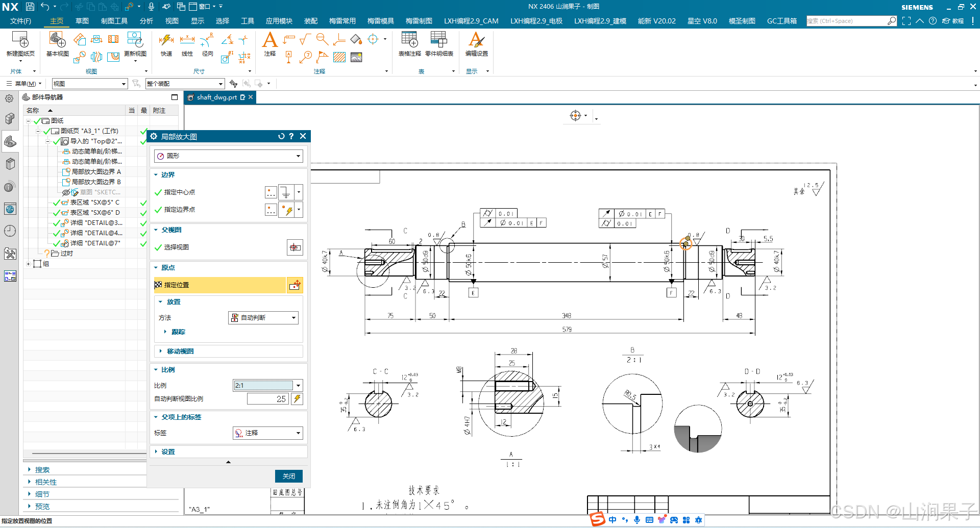The image size is (980, 528).
Task: Click the check mark beside 表区域 "SX@5" C
Action: click(x=56, y=203)
